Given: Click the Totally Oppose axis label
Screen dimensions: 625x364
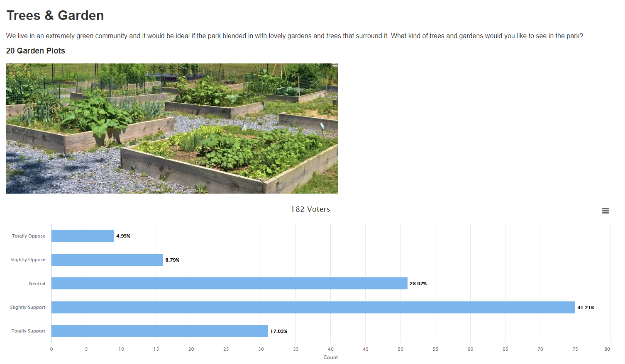Looking at the screenshot, I should coord(29,236).
